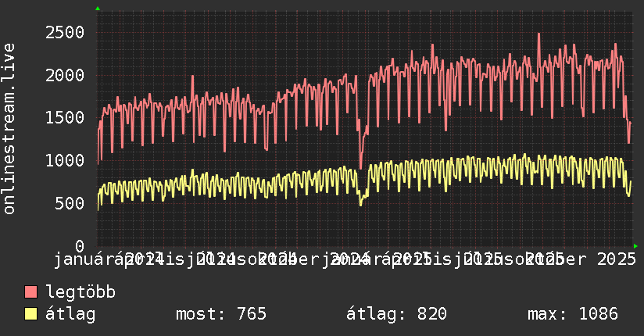Click the 0 y-axis label
The image size is (644, 336).
tap(79, 247)
